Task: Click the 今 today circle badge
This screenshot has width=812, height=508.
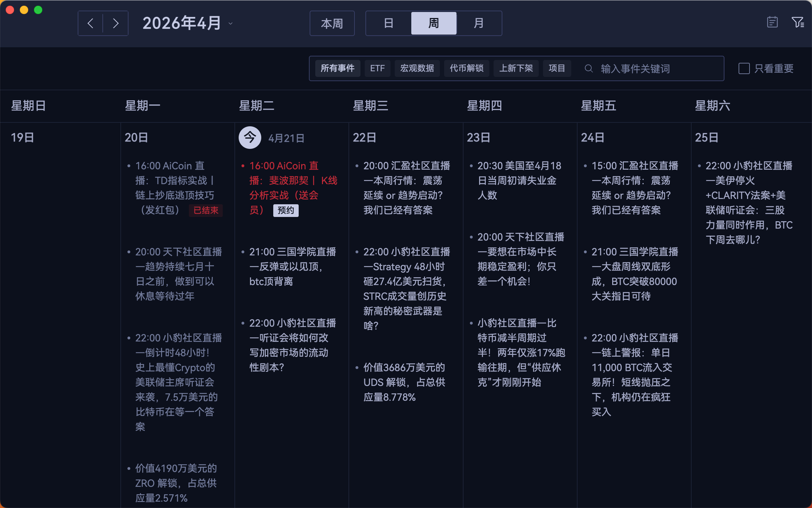Action: click(x=250, y=138)
